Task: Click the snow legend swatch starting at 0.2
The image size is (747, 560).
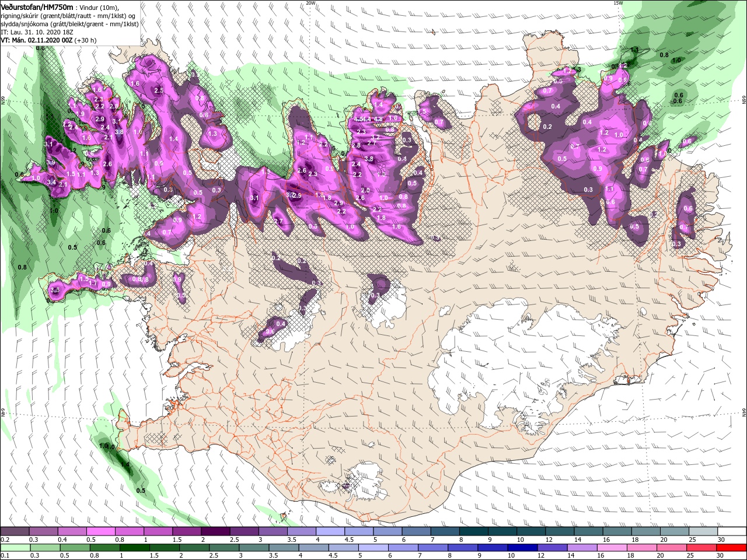Action: 15,531
